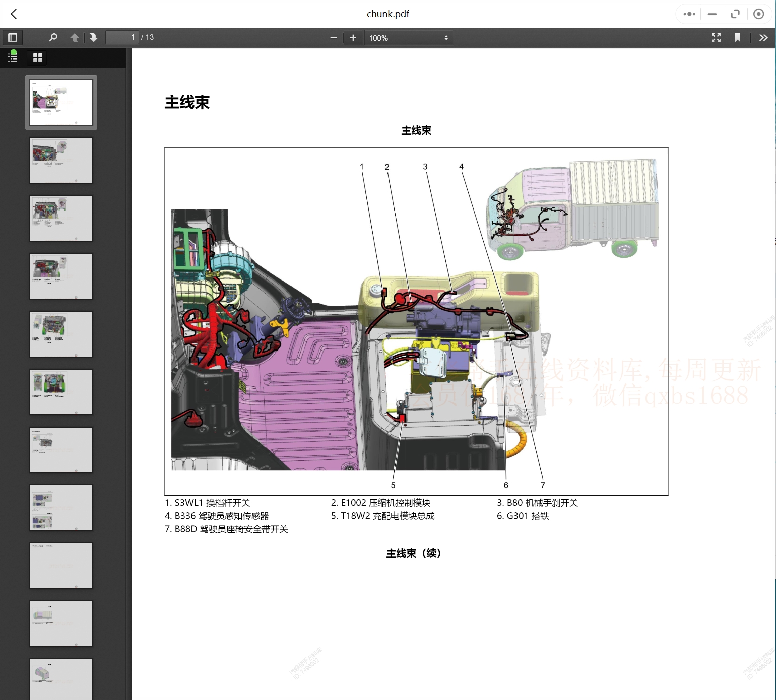776x700 pixels.
Task: Navigate back from chunk.pdf
Action: [13, 14]
